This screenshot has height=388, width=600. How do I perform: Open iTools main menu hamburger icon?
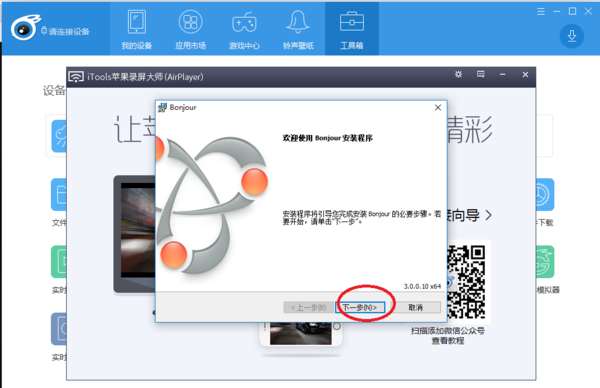pyautogui.click(x=541, y=11)
